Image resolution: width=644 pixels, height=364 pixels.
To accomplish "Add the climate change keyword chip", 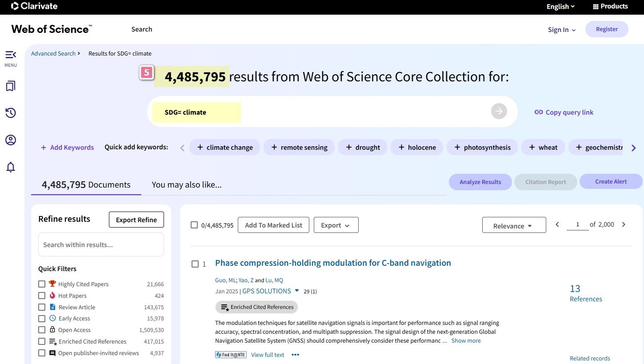I will point(225,148).
